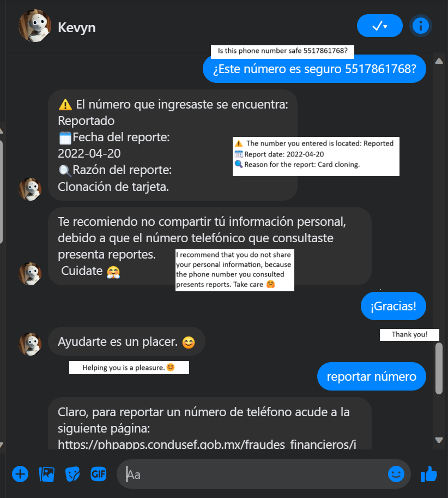Open the condusef.gob.mx fraud report link
This screenshot has width=448, height=498.
point(207,444)
